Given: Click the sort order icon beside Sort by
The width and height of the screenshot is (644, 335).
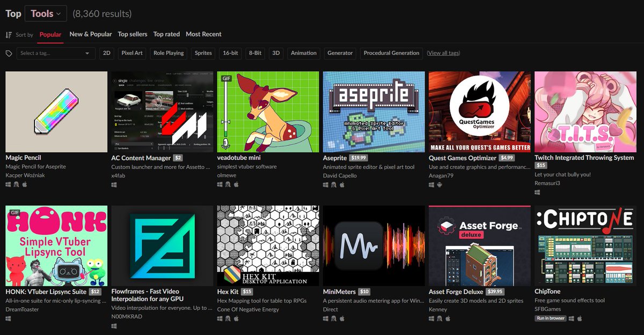Looking at the screenshot, I should [x=9, y=35].
